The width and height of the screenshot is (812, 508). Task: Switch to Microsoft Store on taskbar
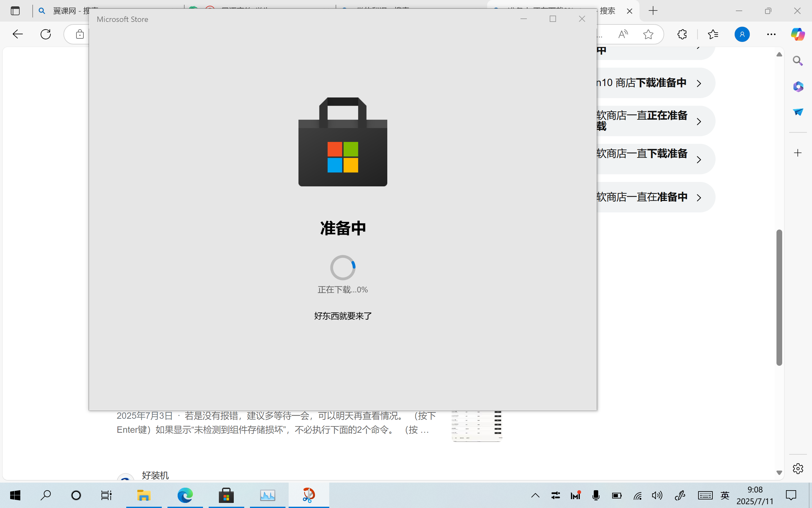[x=226, y=495]
